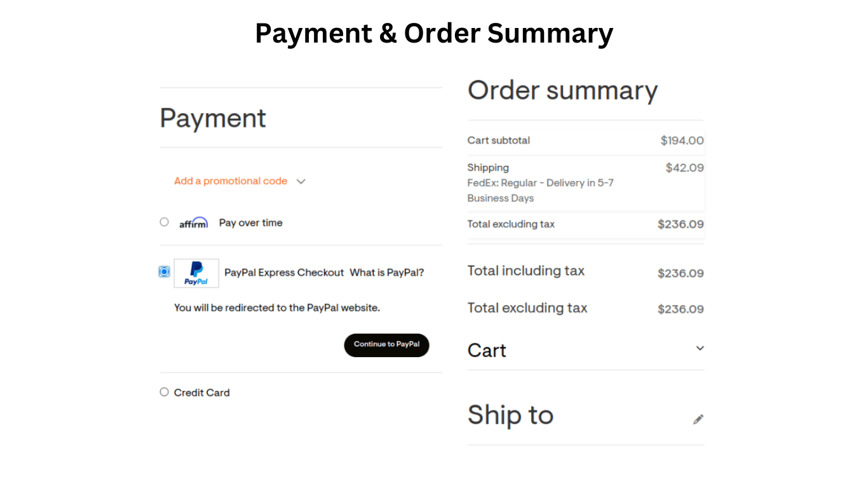Select the PayPal Express Checkout radio button
868x488 pixels.
tap(165, 272)
